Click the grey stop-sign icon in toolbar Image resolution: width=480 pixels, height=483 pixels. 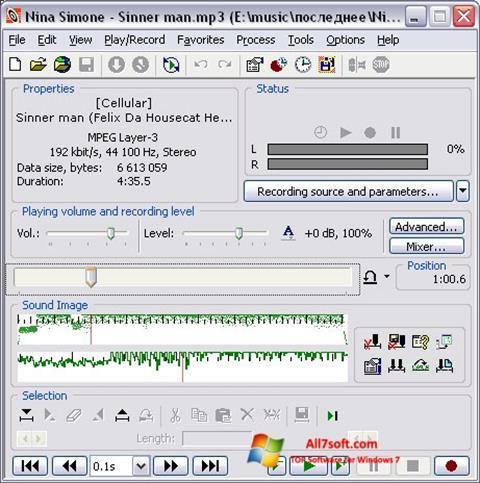(x=381, y=65)
